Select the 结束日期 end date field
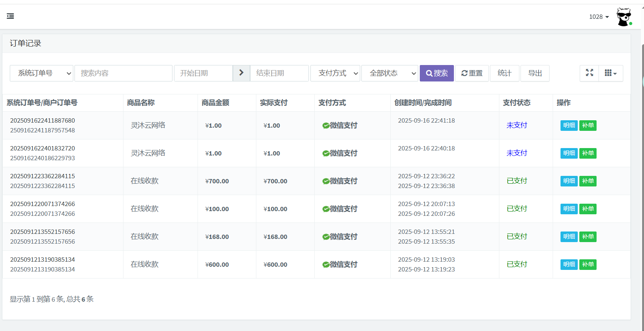644x331 pixels. click(279, 73)
